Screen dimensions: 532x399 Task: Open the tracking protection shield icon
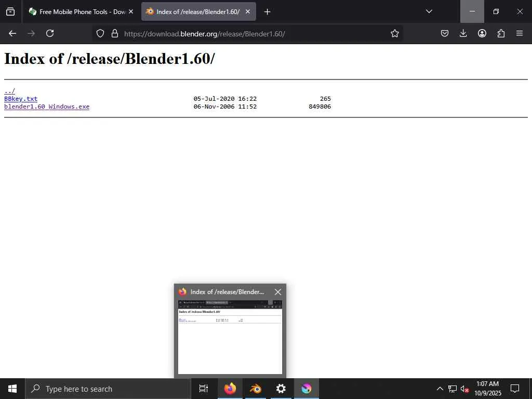pos(100,33)
